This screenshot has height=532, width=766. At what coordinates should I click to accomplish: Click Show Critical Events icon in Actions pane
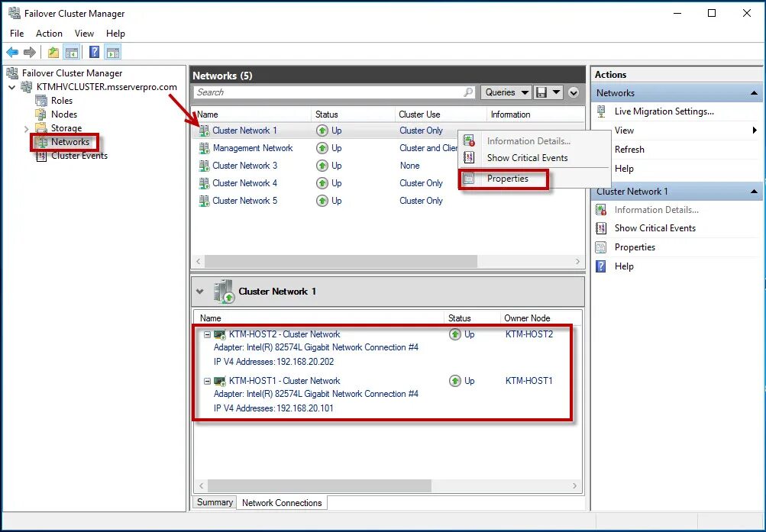pyautogui.click(x=601, y=228)
